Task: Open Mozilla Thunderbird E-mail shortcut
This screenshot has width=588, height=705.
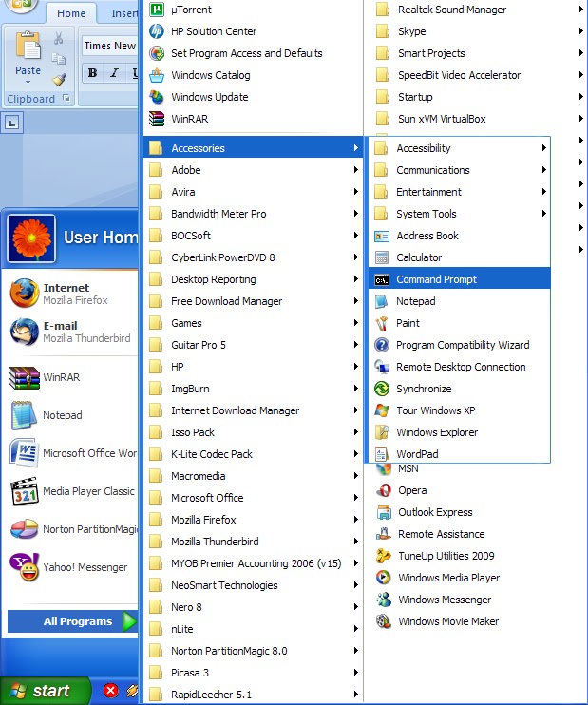Action: [x=72, y=332]
